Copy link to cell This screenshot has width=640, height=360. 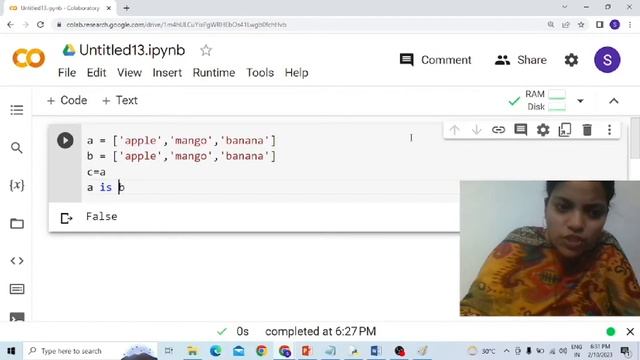(498, 130)
